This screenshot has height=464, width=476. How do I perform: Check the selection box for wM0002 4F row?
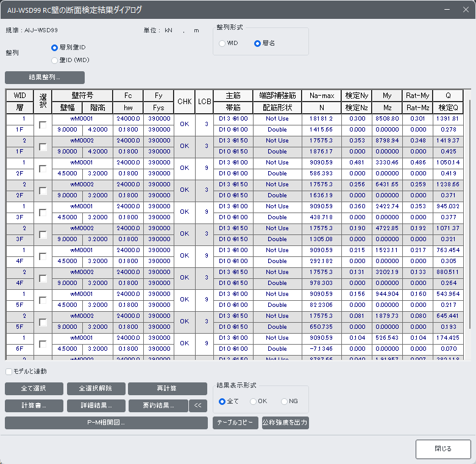click(x=43, y=278)
